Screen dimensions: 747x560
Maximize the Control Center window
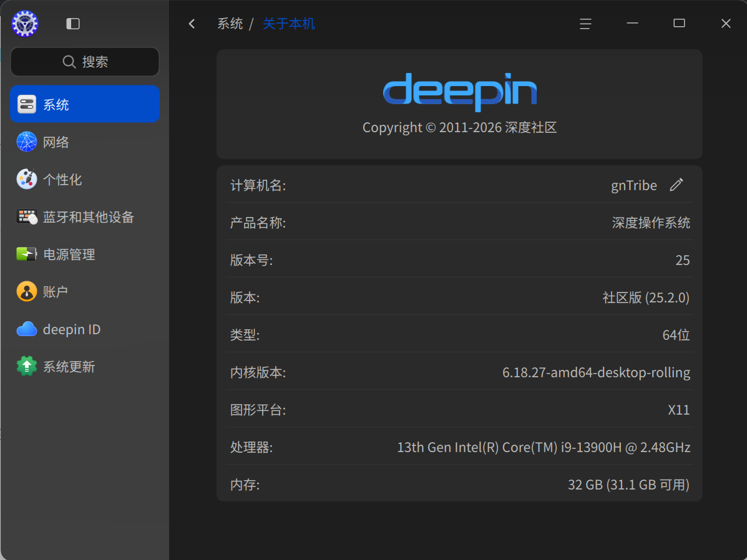679,23
